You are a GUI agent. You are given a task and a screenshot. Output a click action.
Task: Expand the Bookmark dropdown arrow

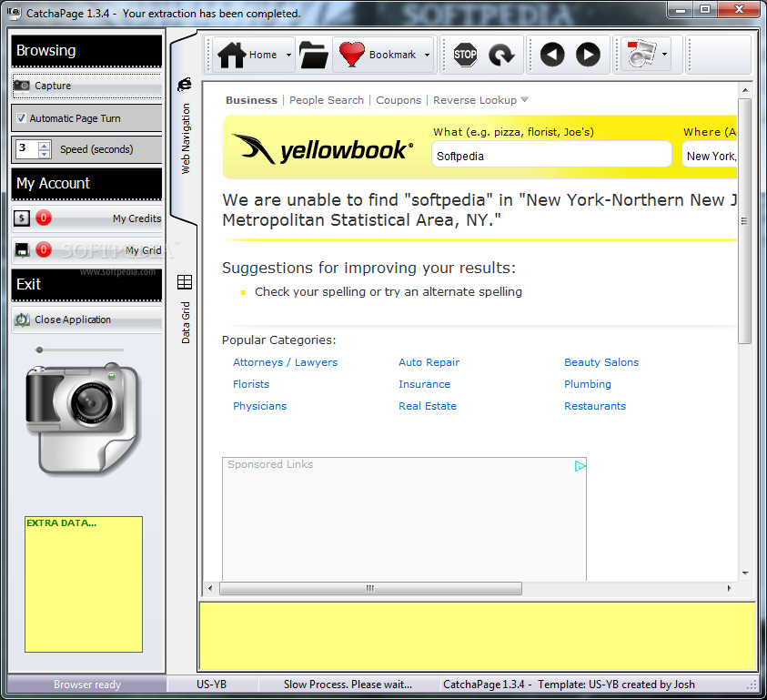click(x=427, y=55)
